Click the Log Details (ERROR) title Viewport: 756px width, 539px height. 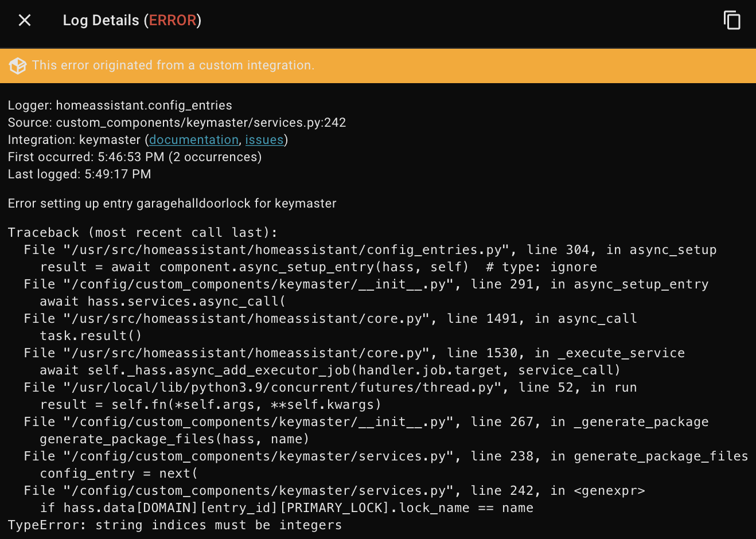pos(131,19)
